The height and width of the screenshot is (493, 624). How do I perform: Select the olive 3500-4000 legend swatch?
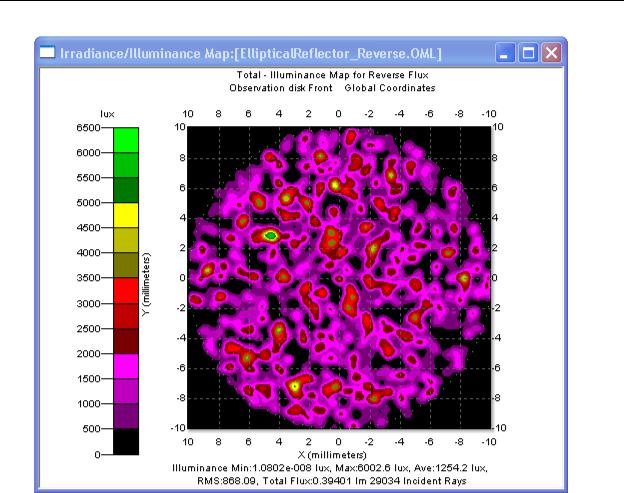(x=126, y=265)
